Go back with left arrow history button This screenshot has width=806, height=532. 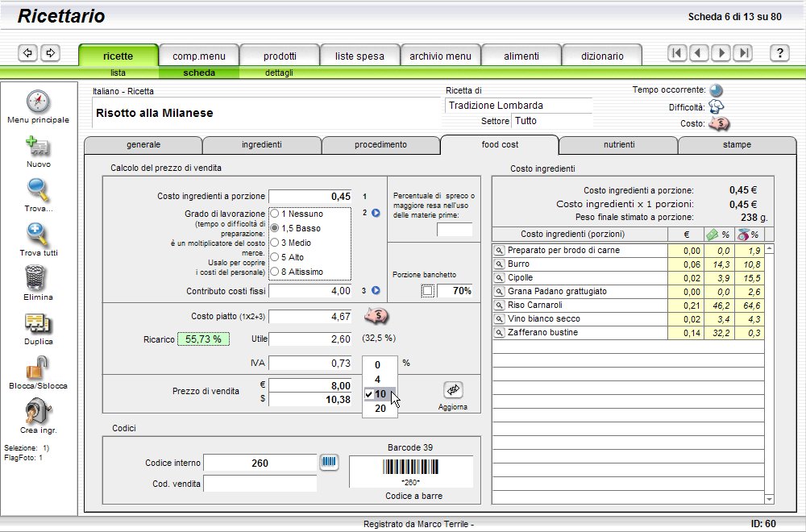pyautogui.click(x=27, y=52)
